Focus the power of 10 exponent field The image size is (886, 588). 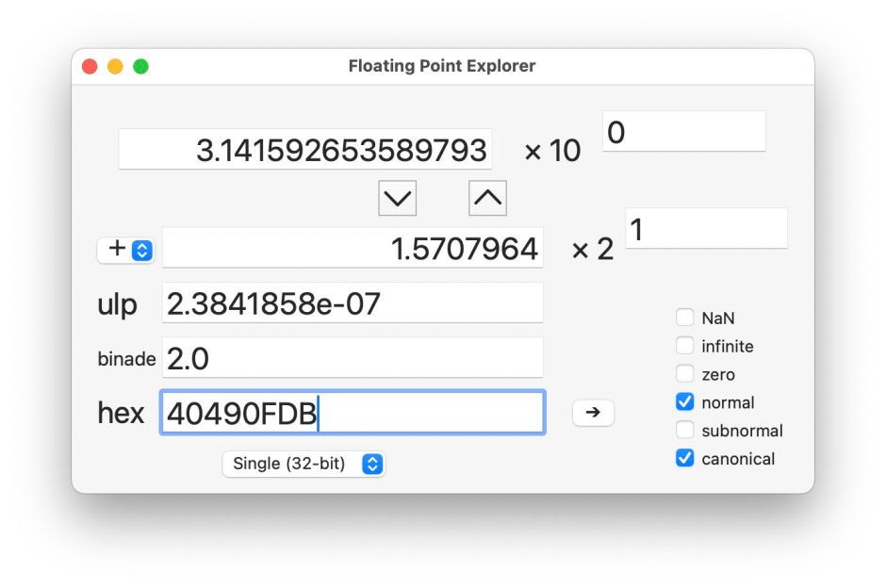[683, 132]
